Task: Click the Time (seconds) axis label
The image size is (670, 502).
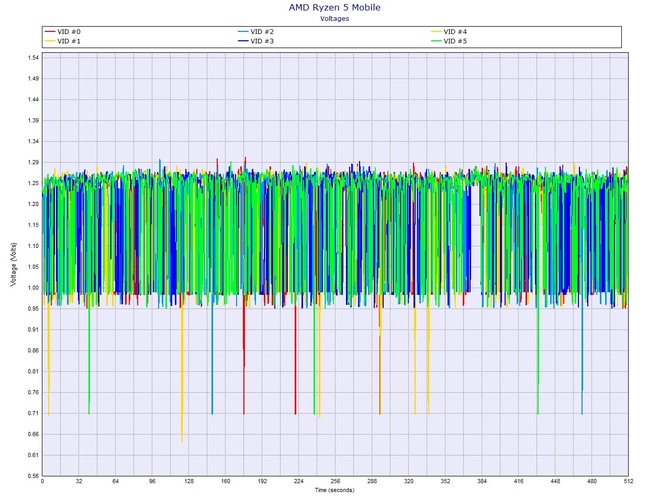Action: pos(335,490)
